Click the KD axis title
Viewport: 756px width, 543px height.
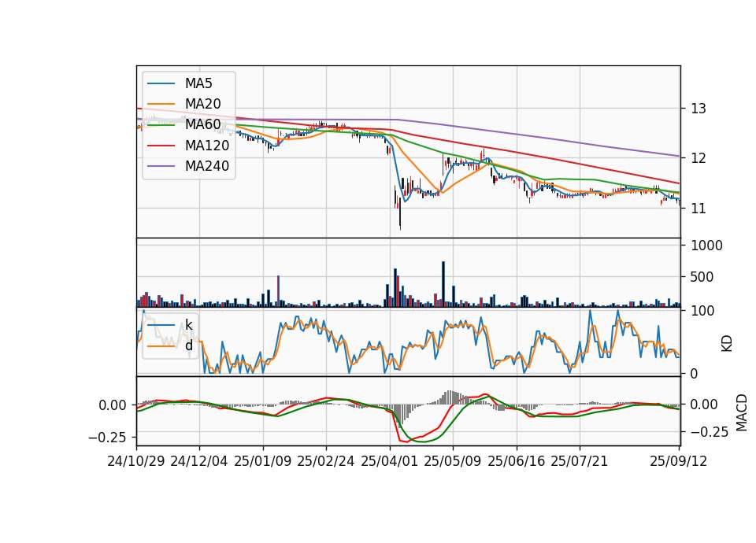(x=727, y=344)
